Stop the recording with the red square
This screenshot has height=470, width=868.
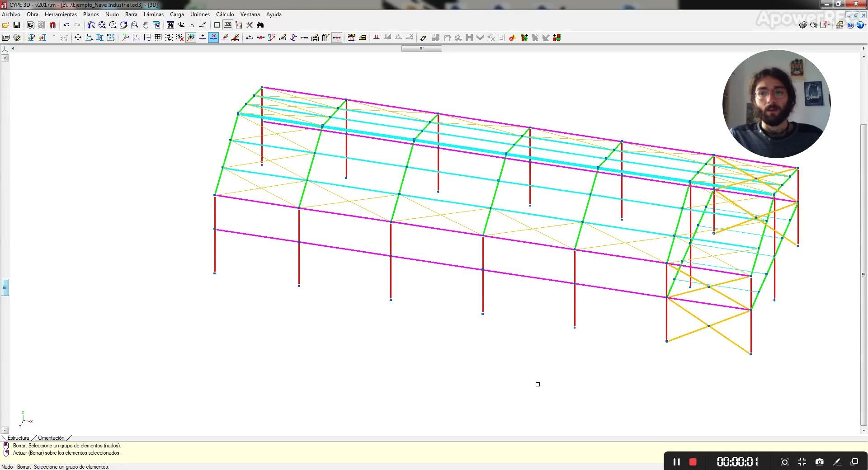(x=693, y=462)
